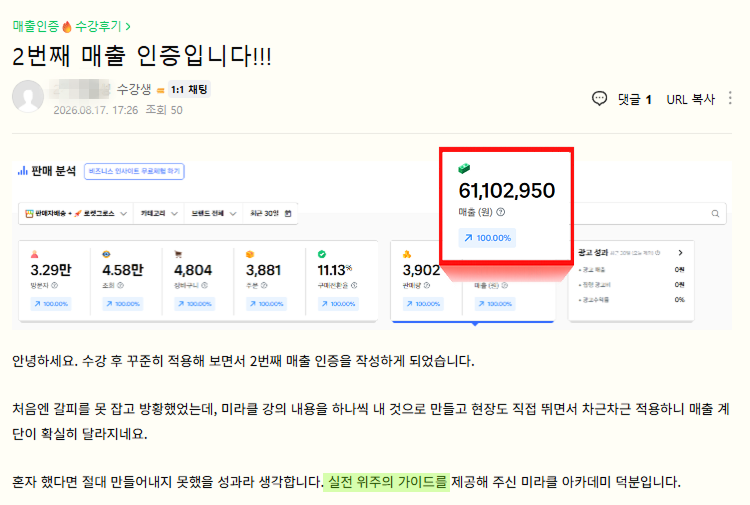
Task: Open the 매출인증 수강후기 board link
Action: coord(71,26)
